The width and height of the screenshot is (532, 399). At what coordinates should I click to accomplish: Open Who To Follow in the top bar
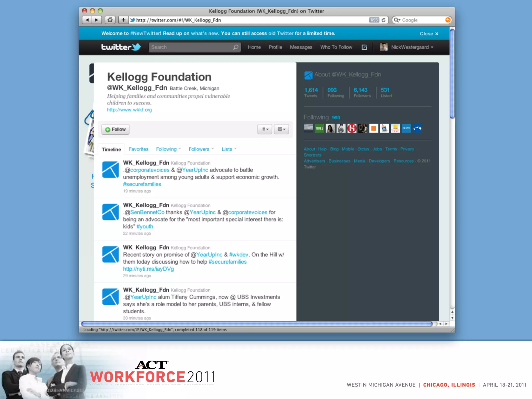tap(336, 47)
